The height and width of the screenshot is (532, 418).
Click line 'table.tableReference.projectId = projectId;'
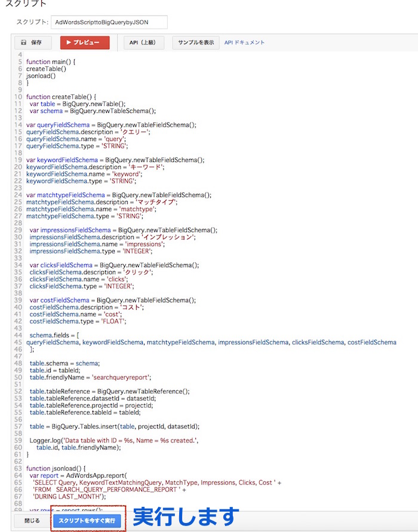[x=91, y=406]
